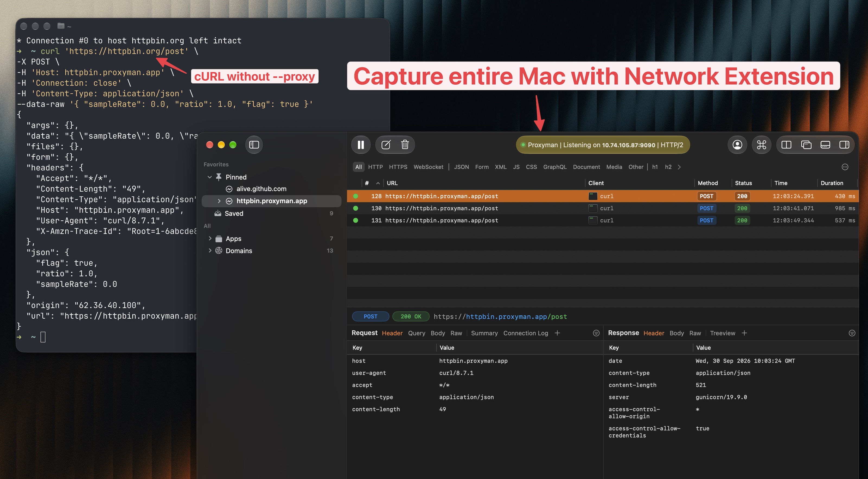Clear the session with the trash icon
The height and width of the screenshot is (479, 868).
click(405, 145)
